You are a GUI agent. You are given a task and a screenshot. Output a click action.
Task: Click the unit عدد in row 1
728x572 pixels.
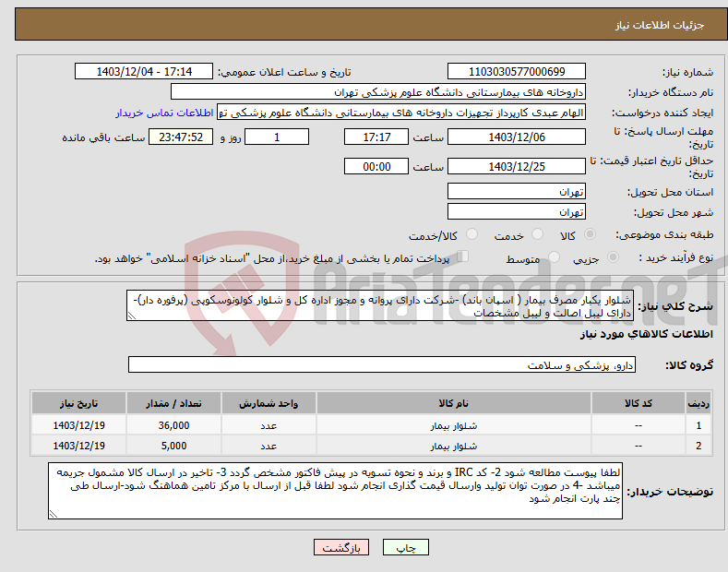point(269,425)
